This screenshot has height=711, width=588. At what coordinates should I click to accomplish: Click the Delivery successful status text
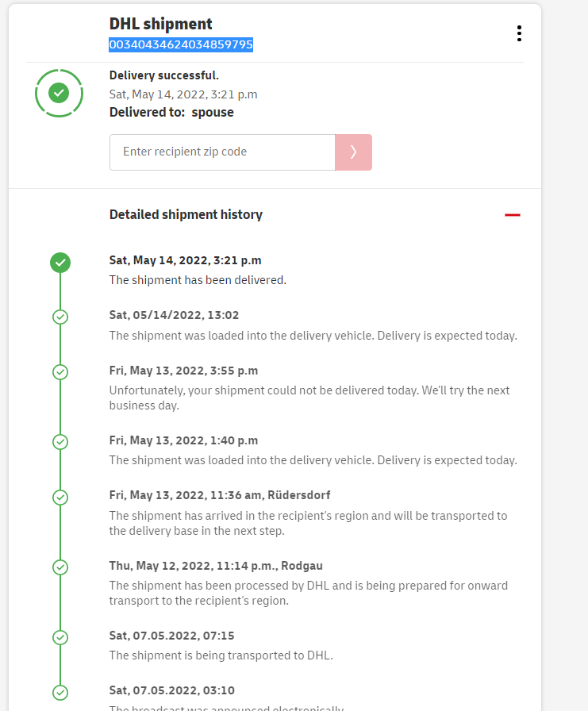click(164, 76)
